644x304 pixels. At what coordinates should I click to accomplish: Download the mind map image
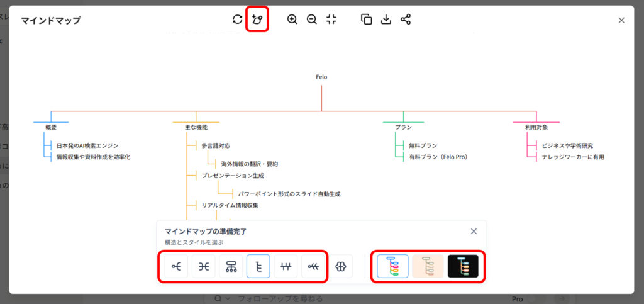coord(386,20)
